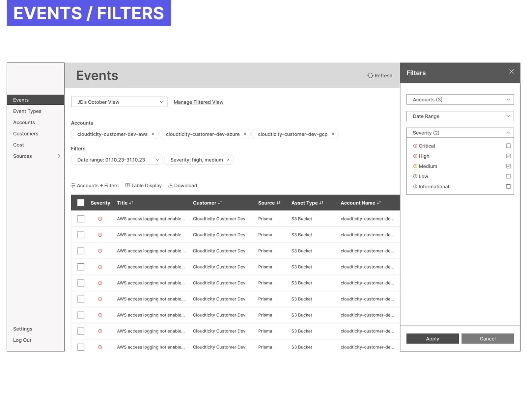Click the Critical severity icon in the Filters list
The height and width of the screenshot is (420, 527).
pyautogui.click(x=415, y=146)
